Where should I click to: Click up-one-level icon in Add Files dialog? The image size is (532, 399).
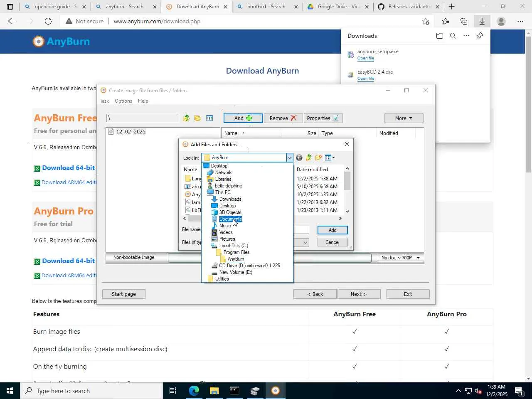[309, 158]
